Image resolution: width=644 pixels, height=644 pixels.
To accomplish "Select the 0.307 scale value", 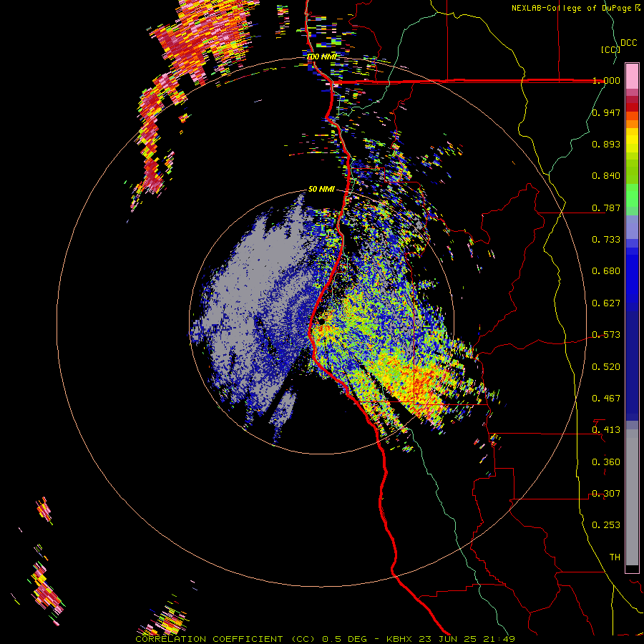I will [606, 494].
